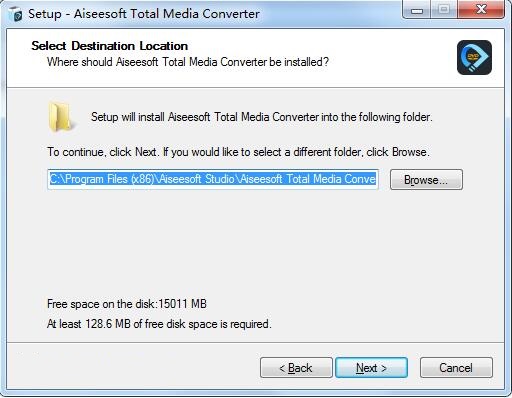This screenshot has height=398, width=512.
Task: Click the 'Select Destination Location' heading
Action: click(x=109, y=46)
